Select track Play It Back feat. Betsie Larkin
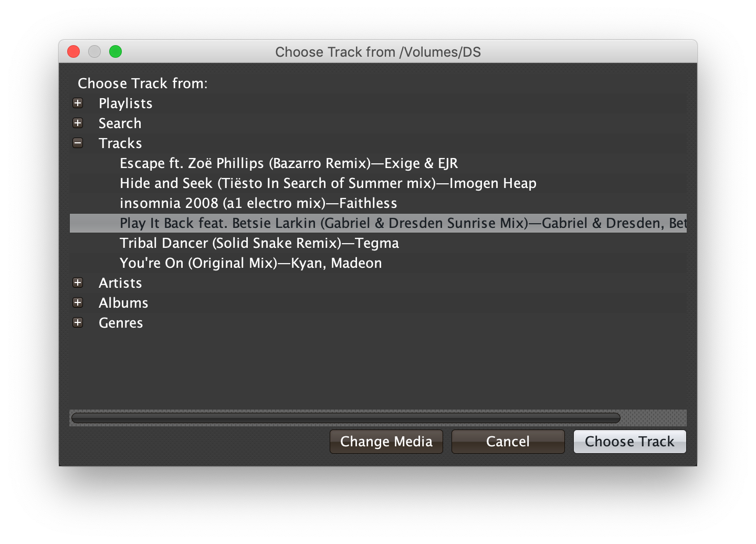This screenshot has width=756, height=544. click(x=378, y=223)
